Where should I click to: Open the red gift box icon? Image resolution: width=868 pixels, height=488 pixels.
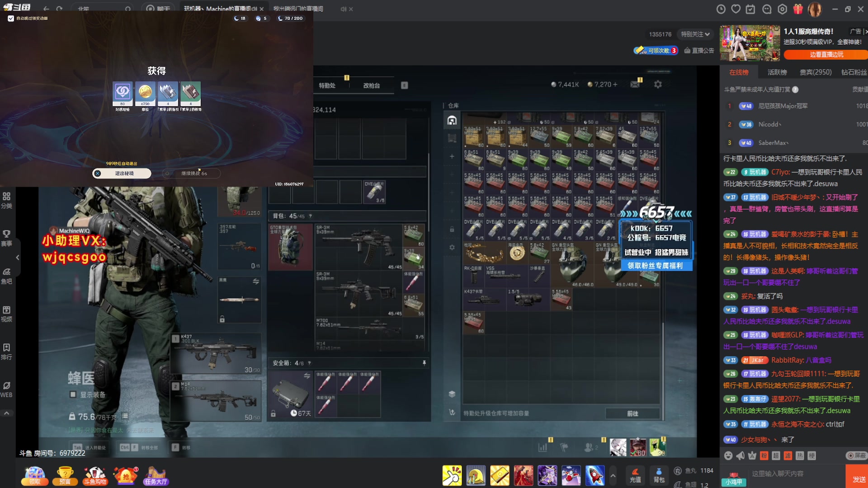click(798, 9)
